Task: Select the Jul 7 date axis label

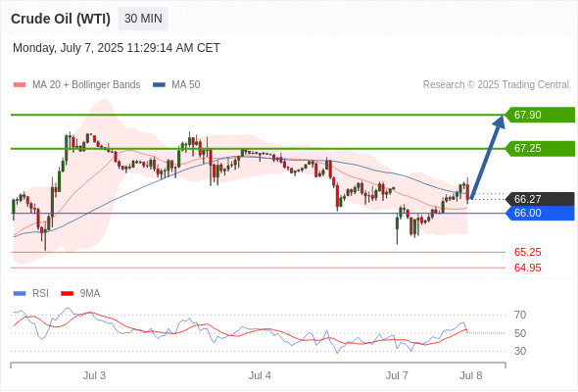Action: 397,375
